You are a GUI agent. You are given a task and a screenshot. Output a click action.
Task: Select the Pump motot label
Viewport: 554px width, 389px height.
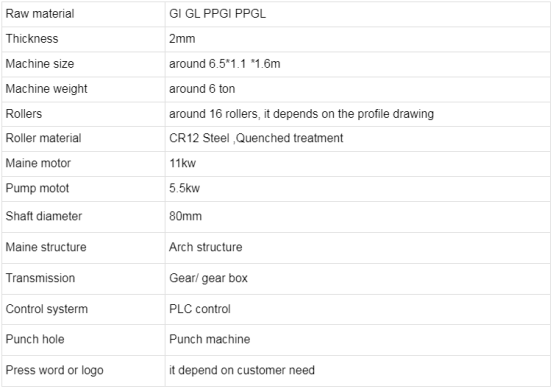click(37, 188)
